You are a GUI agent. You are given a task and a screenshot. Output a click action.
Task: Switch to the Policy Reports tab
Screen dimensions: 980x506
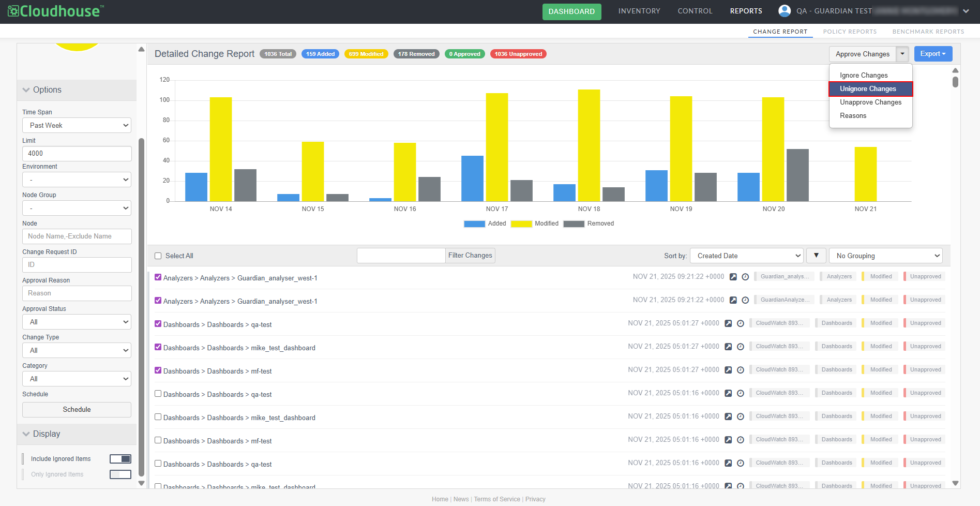[850, 32]
